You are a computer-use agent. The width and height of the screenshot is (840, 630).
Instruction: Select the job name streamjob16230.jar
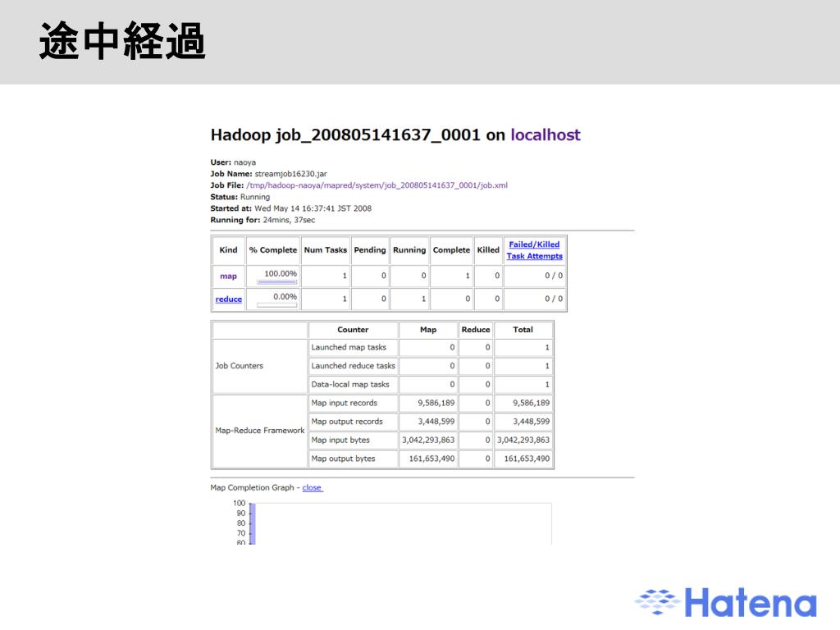coord(290,174)
